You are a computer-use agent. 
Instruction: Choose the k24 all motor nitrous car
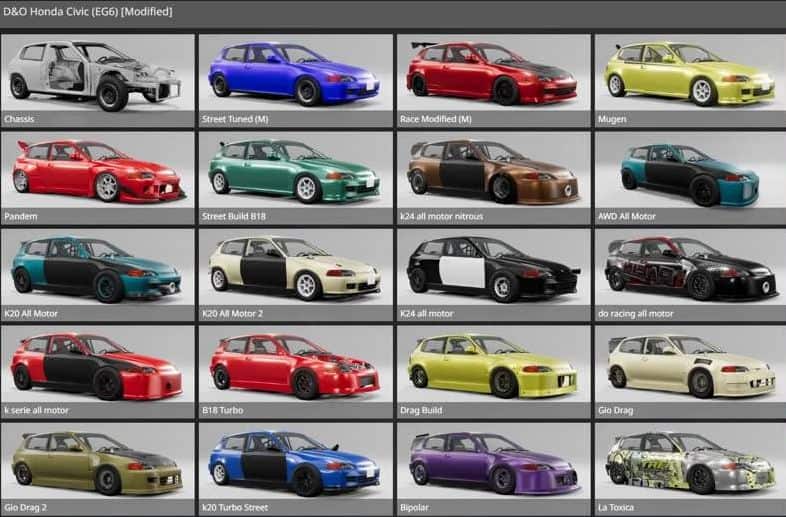tap(493, 173)
